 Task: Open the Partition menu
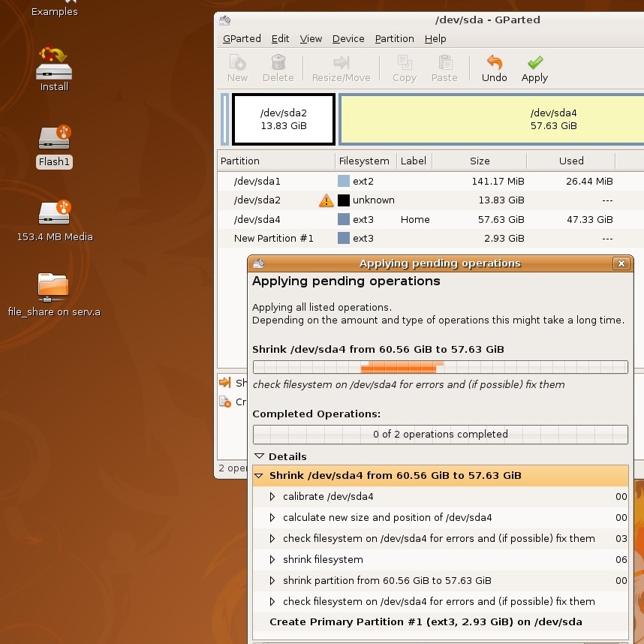(x=394, y=38)
